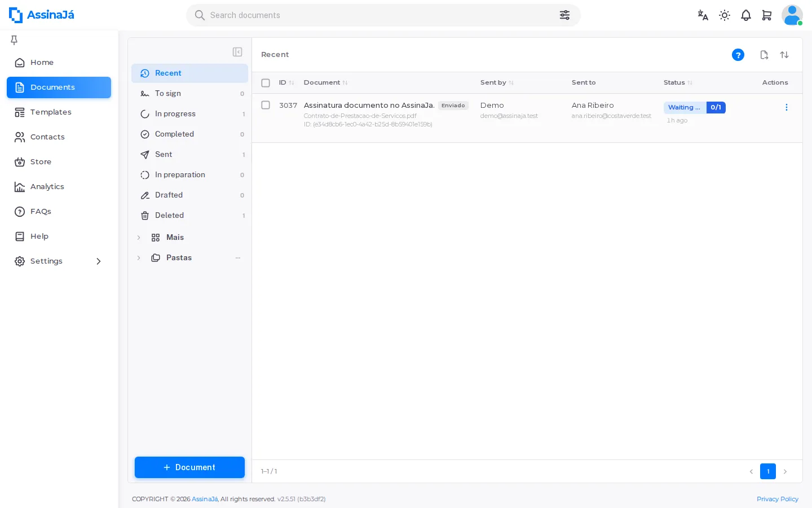Click the blue help question icon
Viewport: 812px width, 508px height.
tap(738, 55)
